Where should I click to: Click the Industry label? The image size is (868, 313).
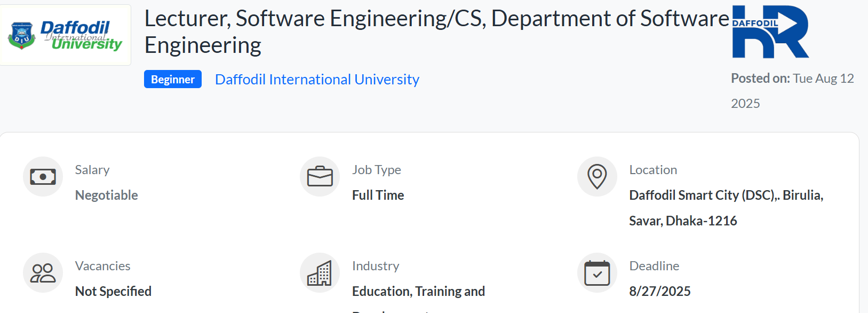(x=376, y=265)
